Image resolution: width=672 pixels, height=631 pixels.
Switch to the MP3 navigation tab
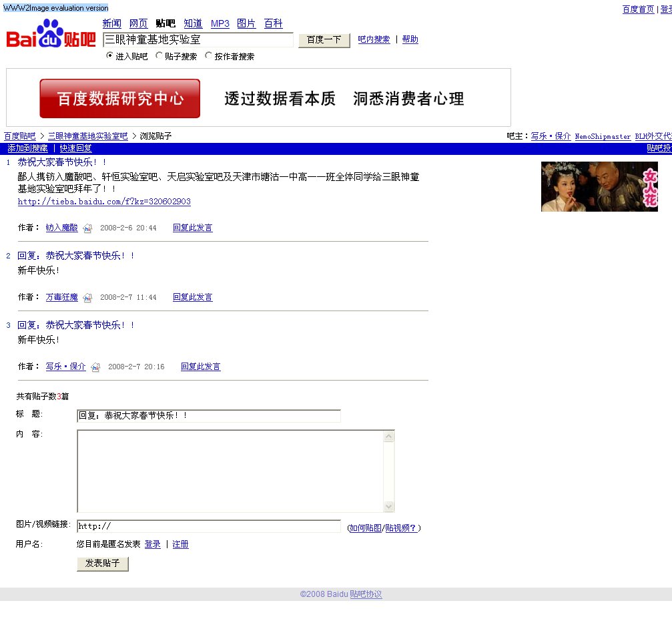pos(220,23)
